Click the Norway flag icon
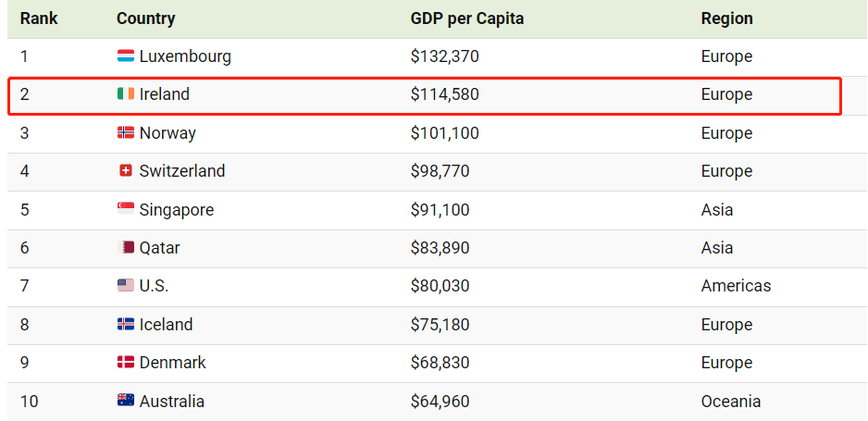Viewport: 868px width, 421px height. [x=126, y=133]
